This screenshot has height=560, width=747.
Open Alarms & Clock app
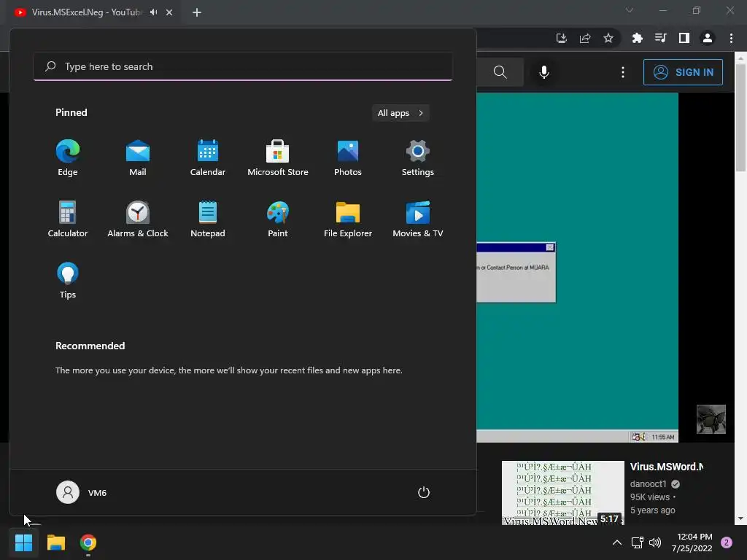coord(138,219)
